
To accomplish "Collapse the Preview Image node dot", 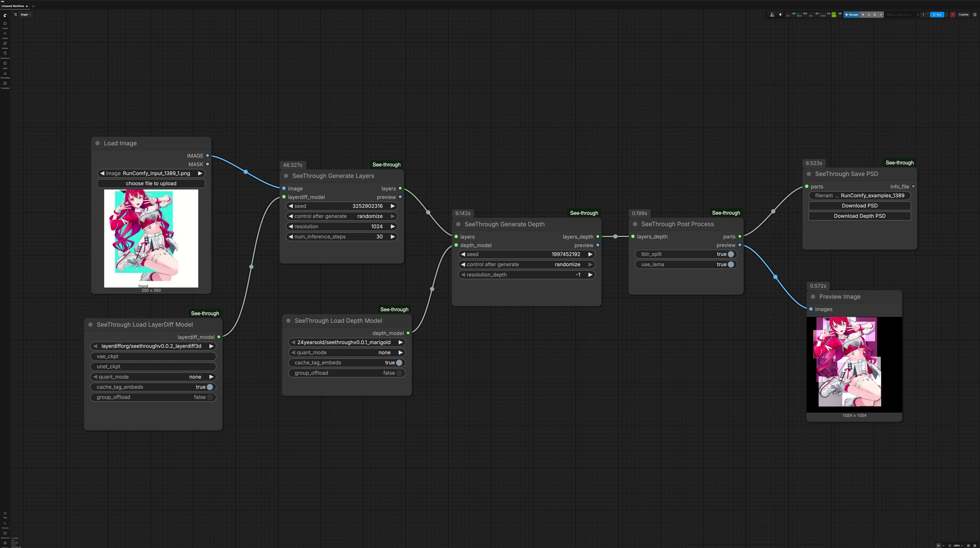I will [813, 297].
